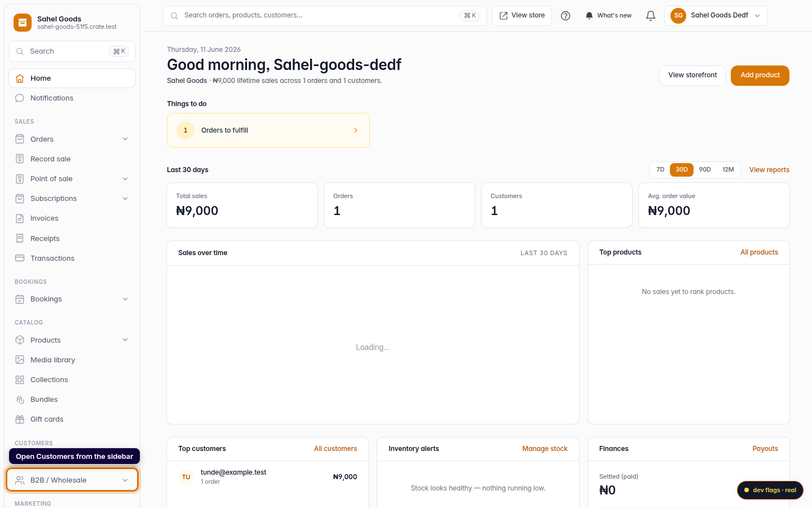Open the Sahel Goods Dedf account dropdown arrow
This screenshot has height=508, width=812.
pyautogui.click(x=757, y=16)
